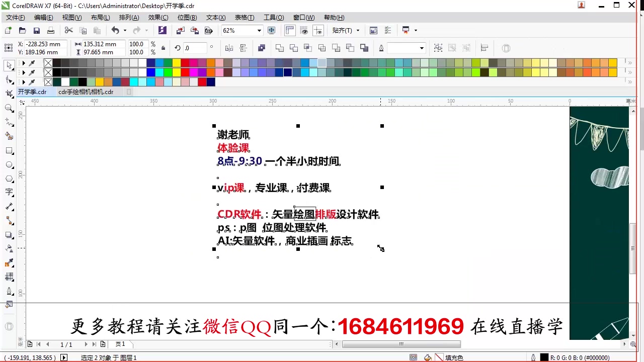Click the Weld shaping button
Viewport: 644px width, 362px height.
(x=280, y=48)
